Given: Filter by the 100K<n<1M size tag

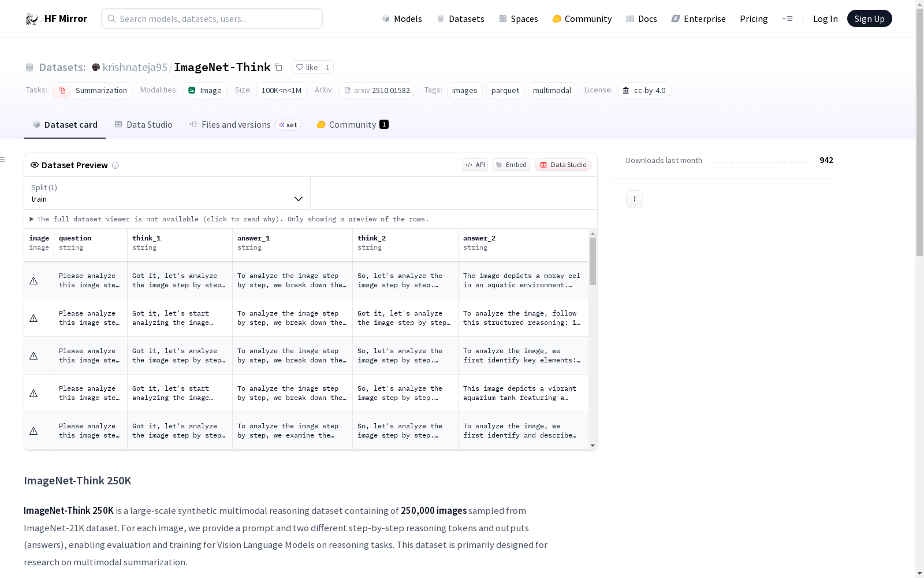Looking at the screenshot, I should click(281, 90).
